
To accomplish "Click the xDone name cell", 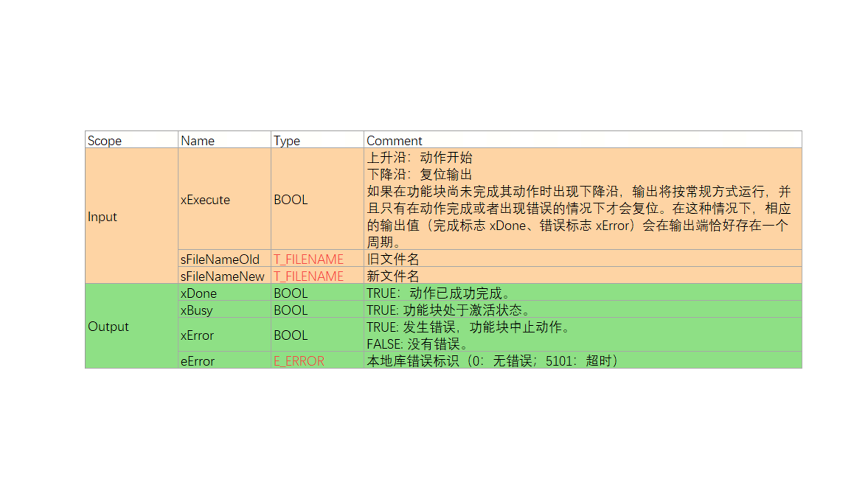I will pyautogui.click(x=198, y=293).
